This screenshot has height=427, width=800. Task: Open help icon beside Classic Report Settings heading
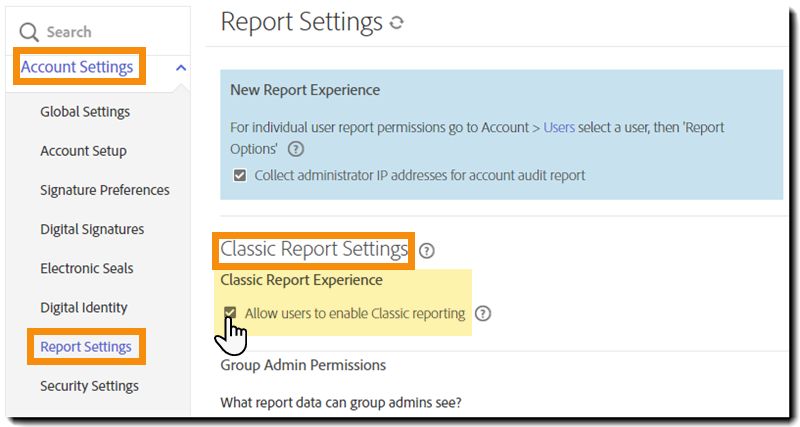[427, 250]
